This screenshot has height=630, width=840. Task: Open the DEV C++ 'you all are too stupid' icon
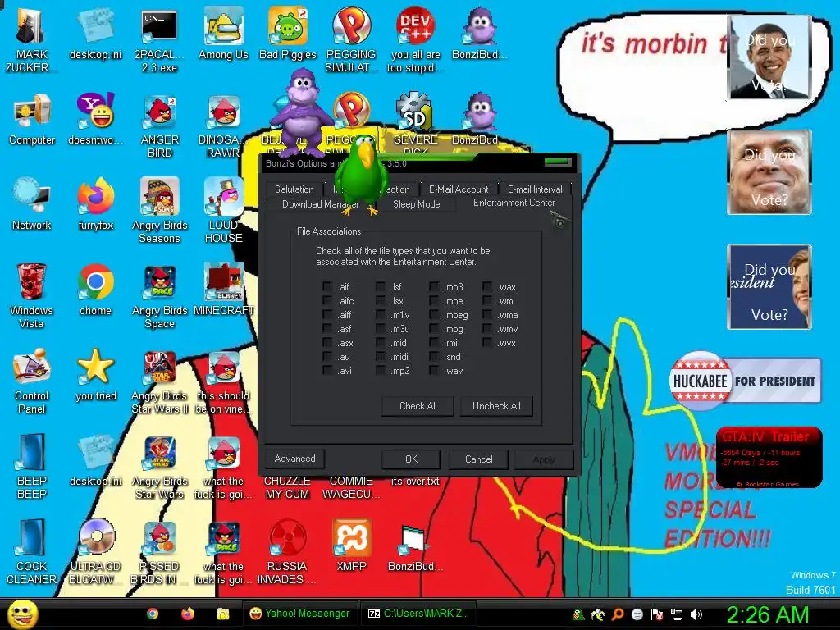415,39
